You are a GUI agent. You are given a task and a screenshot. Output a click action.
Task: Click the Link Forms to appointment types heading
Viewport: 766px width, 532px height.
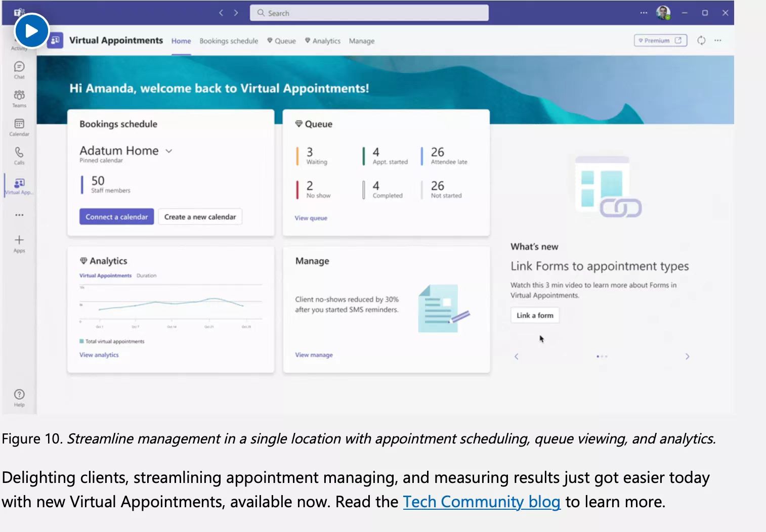[x=600, y=266]
